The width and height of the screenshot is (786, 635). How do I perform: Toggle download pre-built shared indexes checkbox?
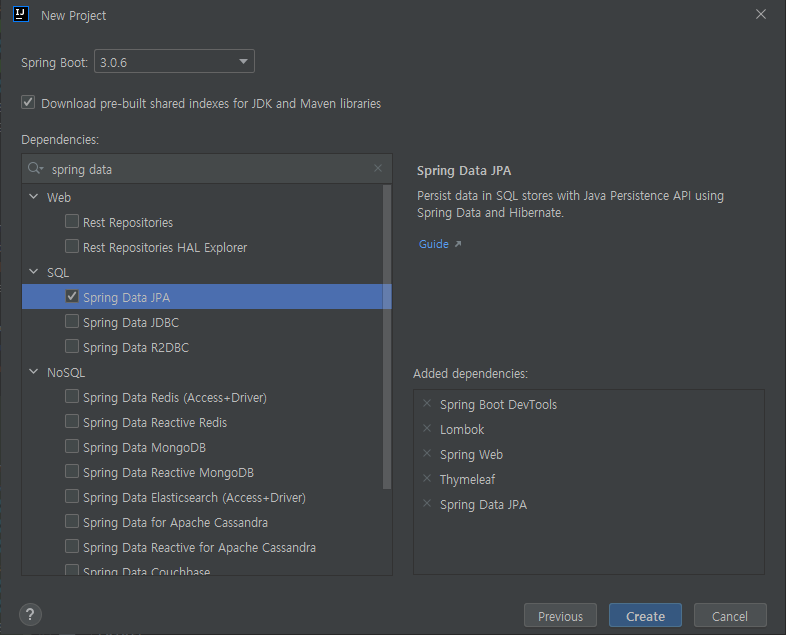(28, 103)
